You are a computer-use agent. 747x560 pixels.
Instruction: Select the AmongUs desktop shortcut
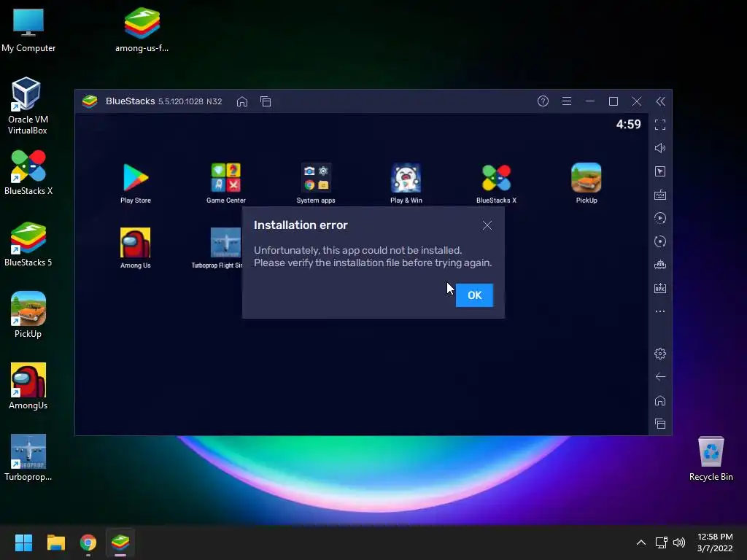click(28, 386)
